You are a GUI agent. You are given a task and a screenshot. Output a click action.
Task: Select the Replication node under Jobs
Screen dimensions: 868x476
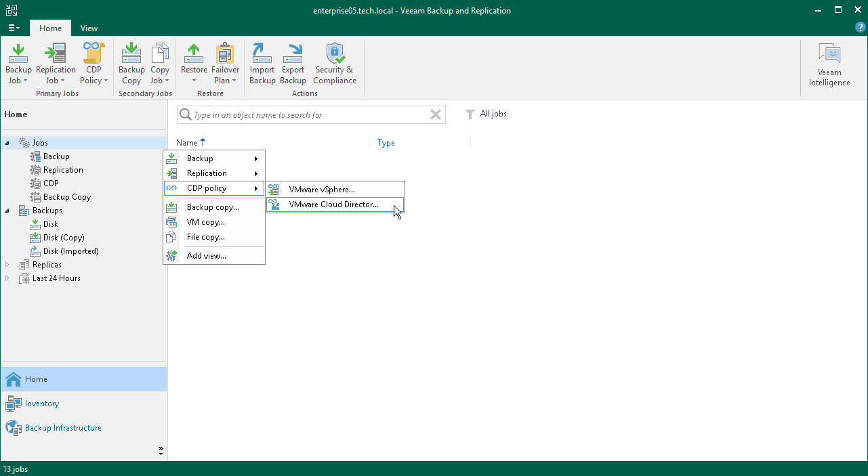coord(63,170)
